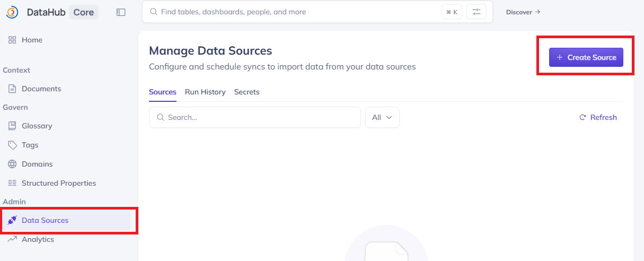Click the Context section label

click(16, 70)
